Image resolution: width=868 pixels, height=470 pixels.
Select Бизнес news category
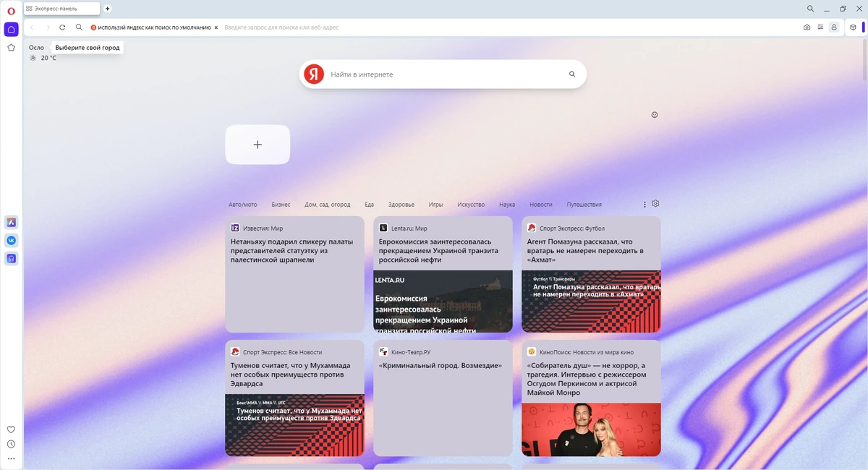click(x=281, y=205)
